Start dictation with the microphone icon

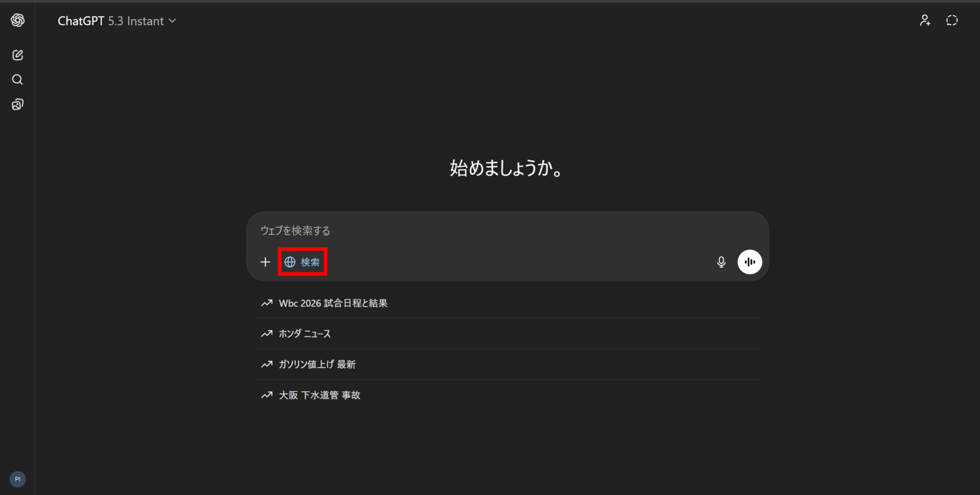coord(721,262)
